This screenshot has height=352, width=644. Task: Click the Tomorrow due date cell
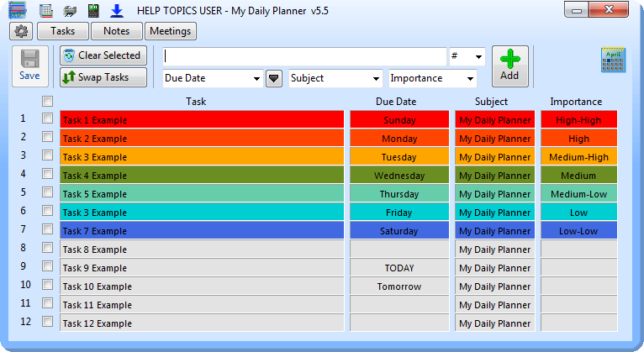399,286
